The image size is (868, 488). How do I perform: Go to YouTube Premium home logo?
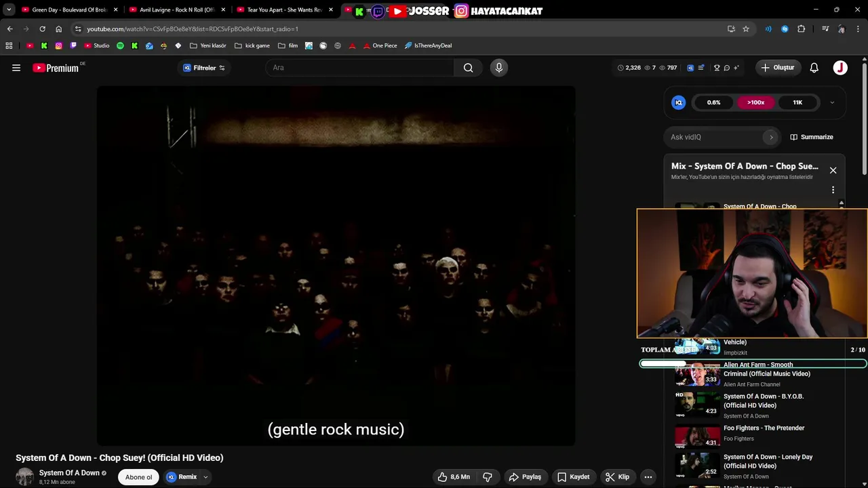tap(56, 68)
